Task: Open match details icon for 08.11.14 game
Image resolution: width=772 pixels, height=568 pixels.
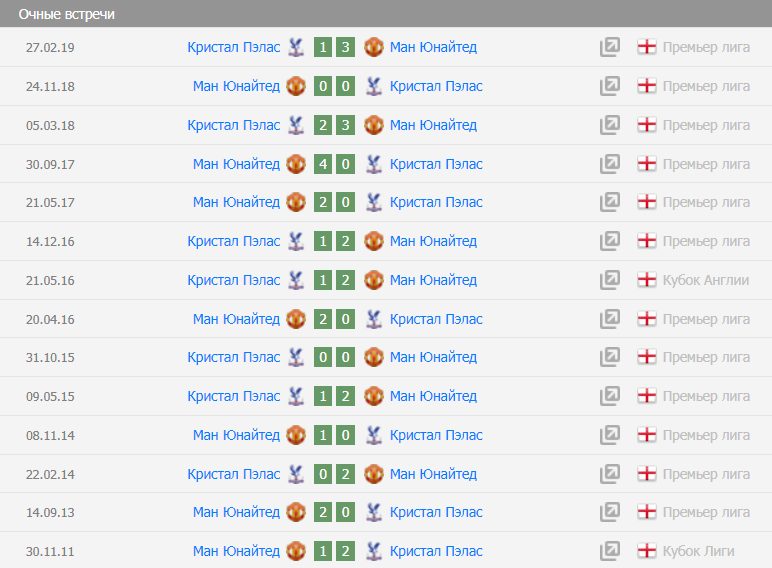Action: pyautogui.click(x=610, y=435)
